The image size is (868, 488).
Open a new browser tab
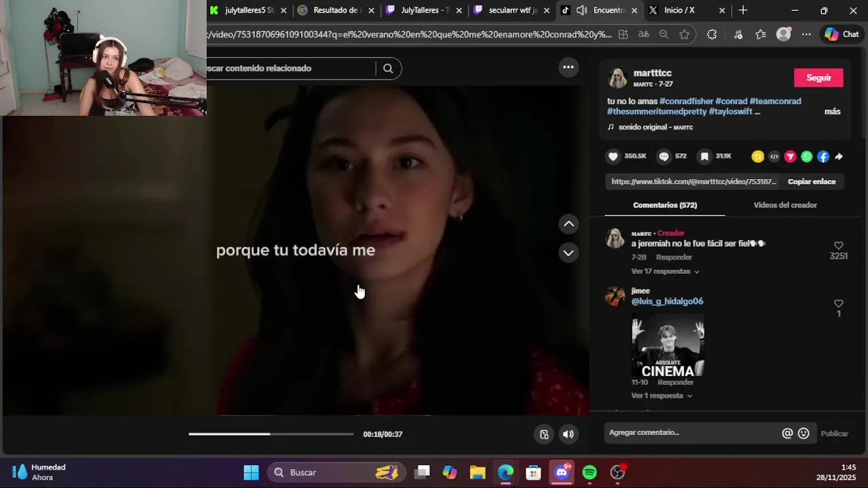[743, 10]
